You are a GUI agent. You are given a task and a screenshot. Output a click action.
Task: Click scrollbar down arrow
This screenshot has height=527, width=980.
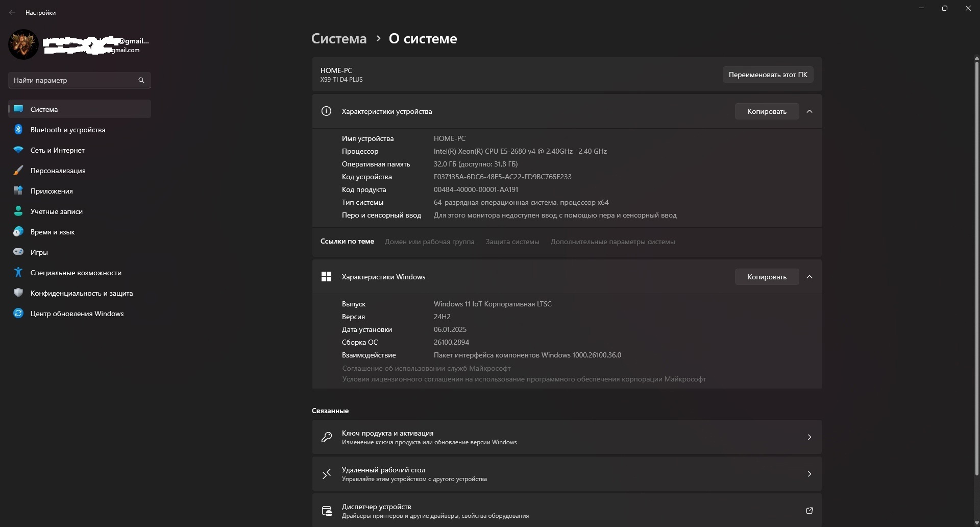976,522
